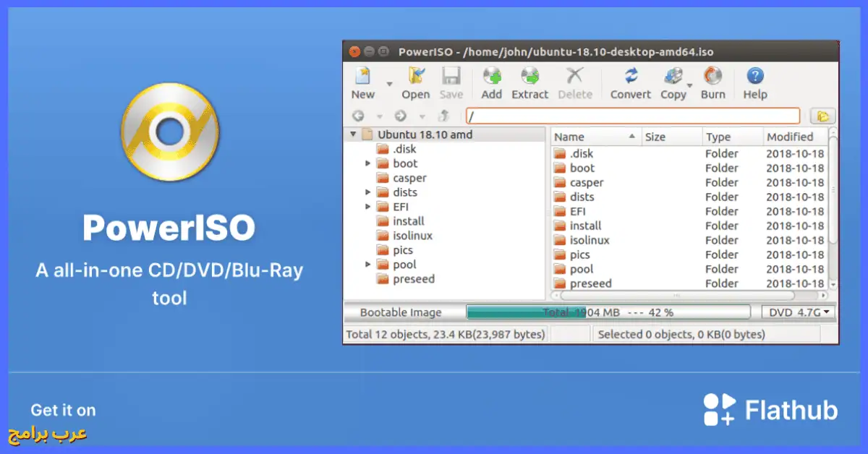Click the Flathub logo
The width and height of the screenshot is (868, 454).
pos(770,410)
